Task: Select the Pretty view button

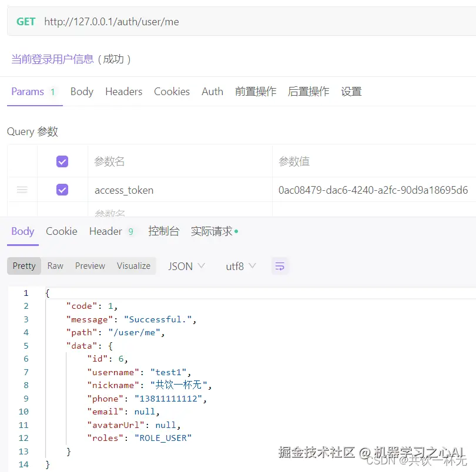Action: (x=24, y=266)
